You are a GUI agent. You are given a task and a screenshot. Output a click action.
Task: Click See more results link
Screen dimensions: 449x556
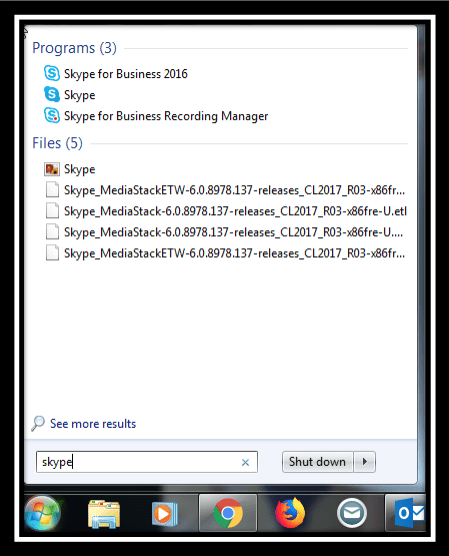(93, 424)
